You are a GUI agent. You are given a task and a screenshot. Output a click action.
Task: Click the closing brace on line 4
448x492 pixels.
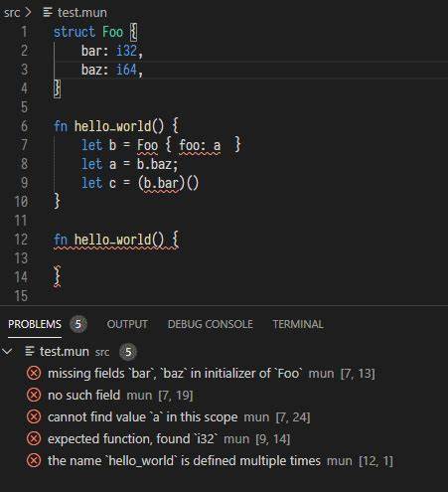[x=57, y=88]
